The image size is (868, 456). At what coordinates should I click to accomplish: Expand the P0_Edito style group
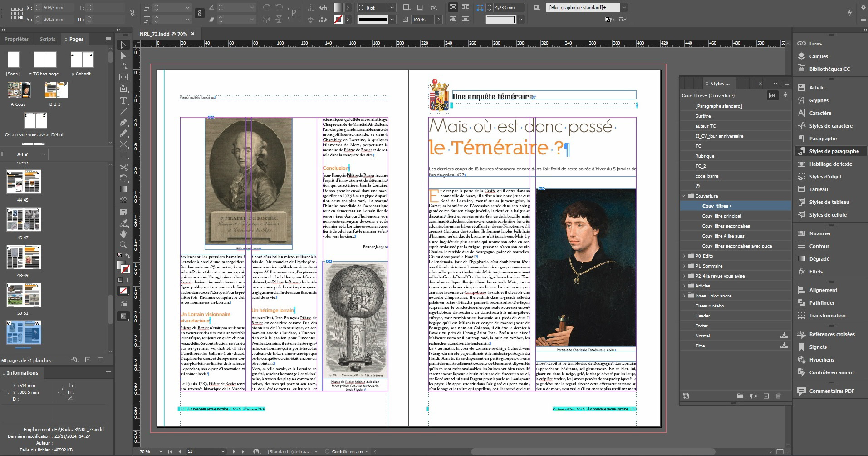[684, 256]
